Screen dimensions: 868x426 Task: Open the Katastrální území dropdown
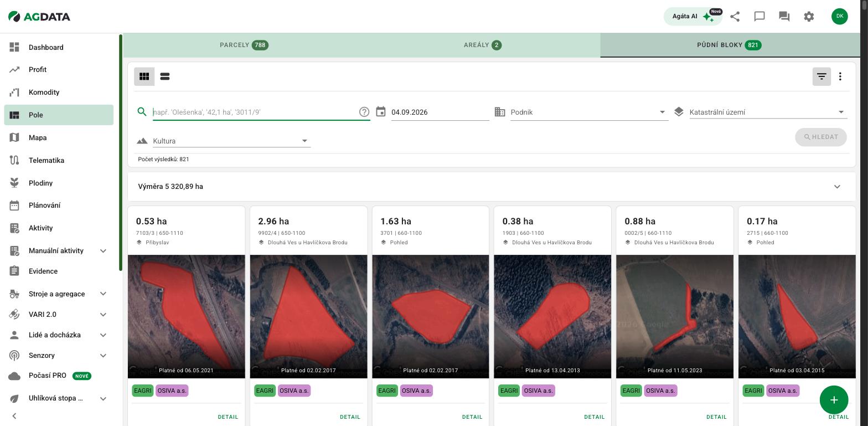pyautogui.click(x=768, y=112)
